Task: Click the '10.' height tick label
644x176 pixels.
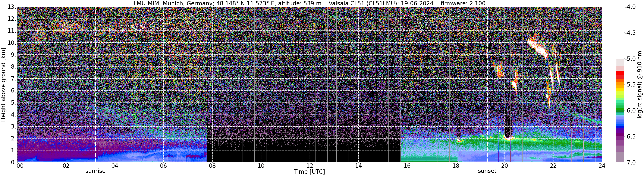Action: pos(12,43)
